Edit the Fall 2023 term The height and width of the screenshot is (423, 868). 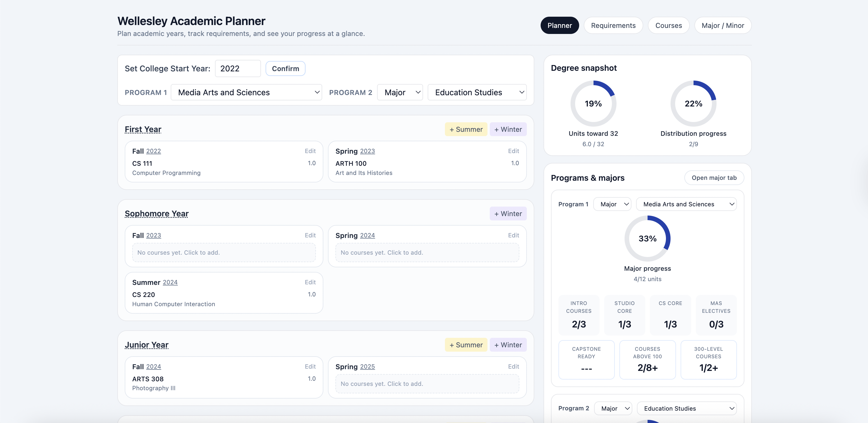click(x=310, y=235)
